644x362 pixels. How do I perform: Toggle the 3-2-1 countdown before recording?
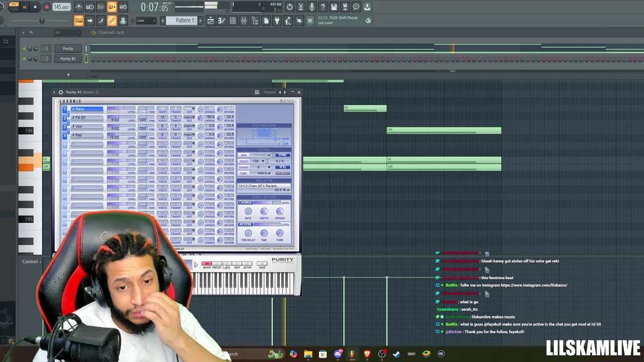(x=101, y=7)
